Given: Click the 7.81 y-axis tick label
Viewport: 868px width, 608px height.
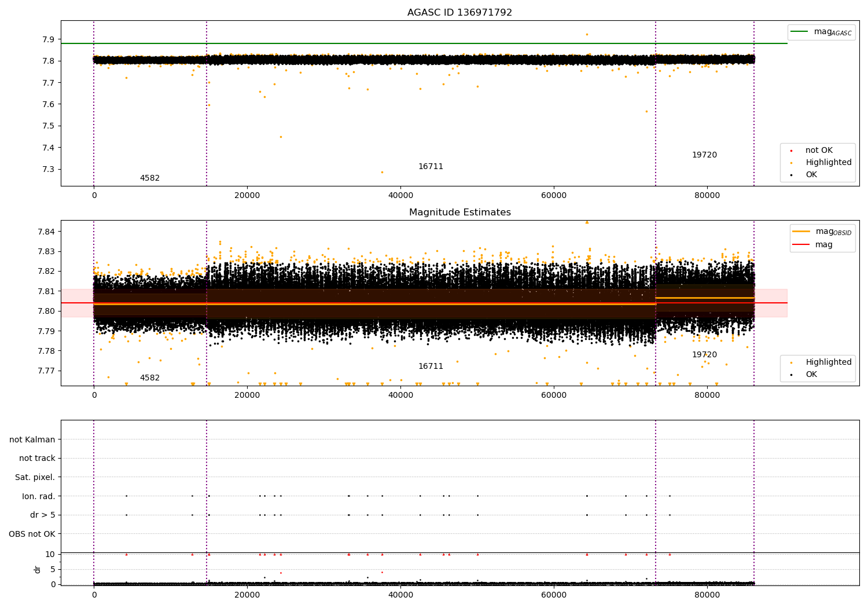Looking at the screenshot, I should (x=47, y=291).
